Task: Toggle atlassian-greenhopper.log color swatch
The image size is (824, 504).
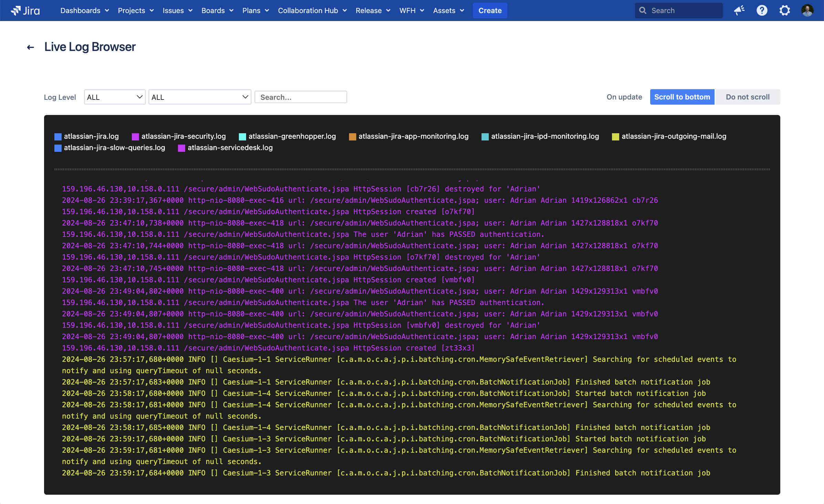Action: tap(242, 137)
